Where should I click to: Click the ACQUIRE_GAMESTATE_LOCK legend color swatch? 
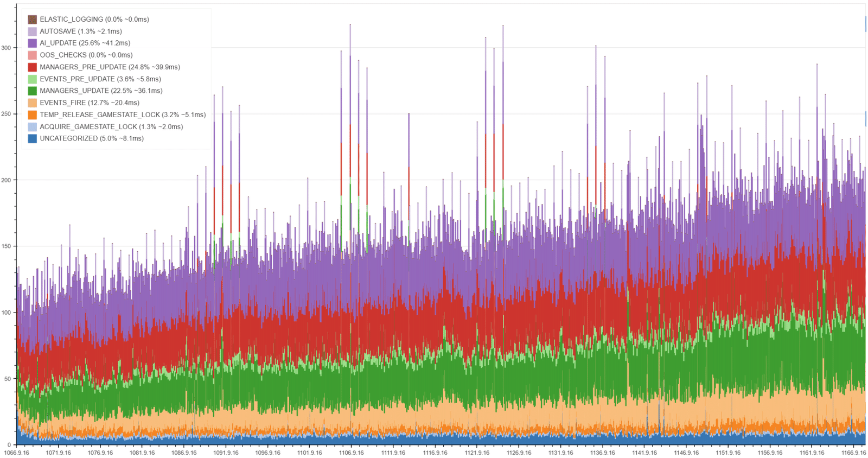33,127
